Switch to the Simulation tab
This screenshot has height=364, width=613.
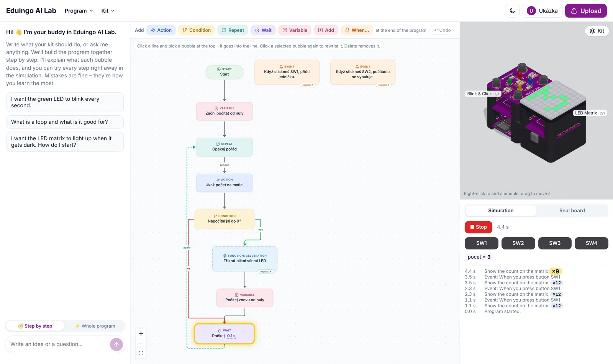click(x=501, y=211)
